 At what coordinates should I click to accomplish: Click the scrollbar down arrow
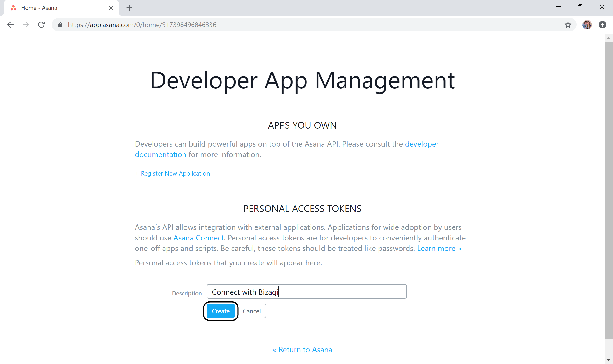pyautogui.click(x=609, y=360)
